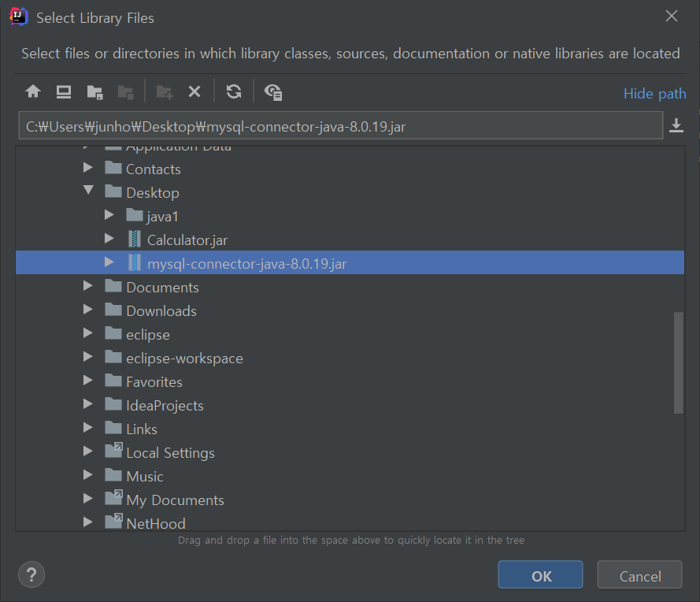This screenshot has width=700, height=602.
Task: Focus the file path text field
Action: click(341, 126)
